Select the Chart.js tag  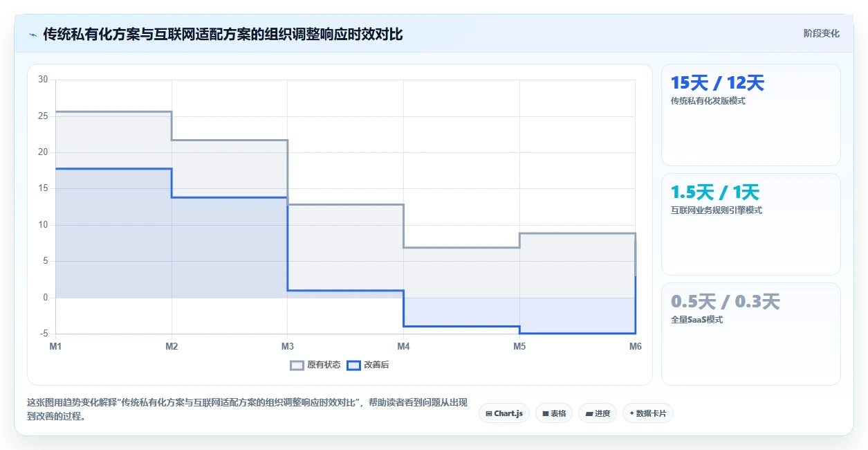(x=504, y=413)
